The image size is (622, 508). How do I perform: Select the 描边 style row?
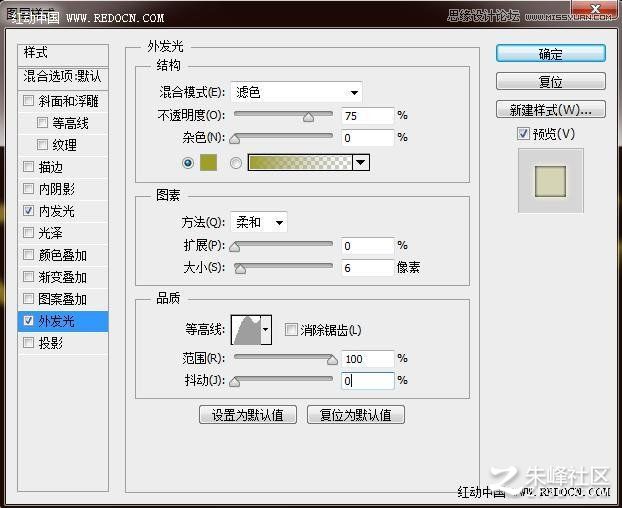point(63,167)
